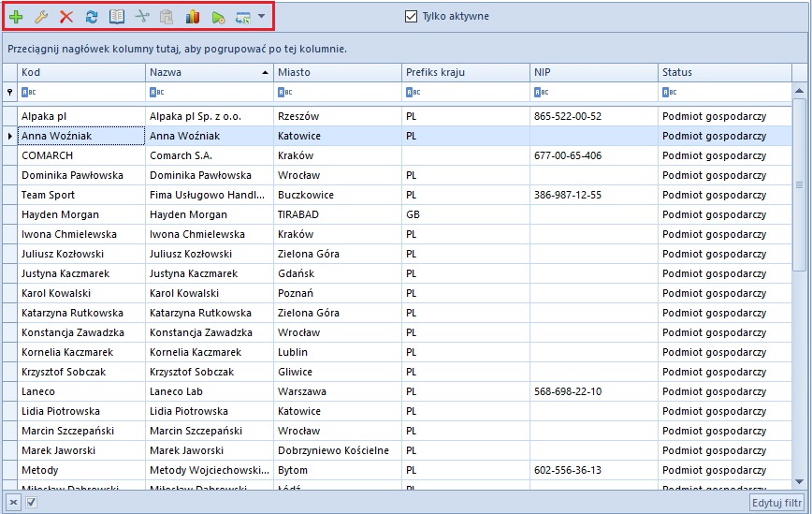This screenshot has width=812, height=514.
Task: Select the Laneco code cell
Action: (81, 391)
